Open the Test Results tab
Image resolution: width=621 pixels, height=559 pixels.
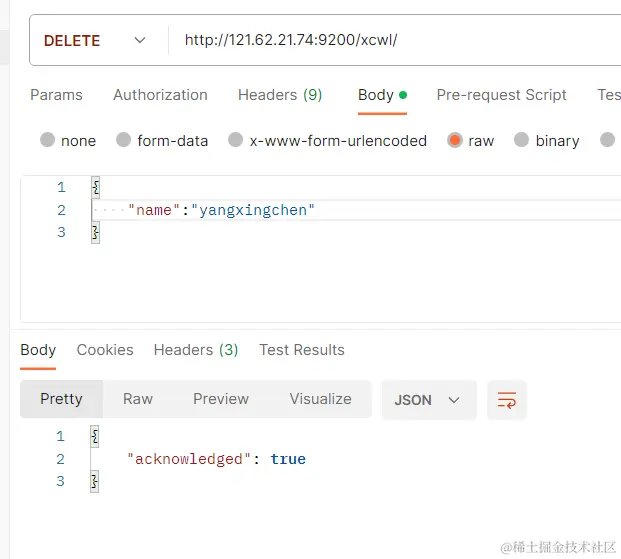pyautogui.click(x=302, y=350)
